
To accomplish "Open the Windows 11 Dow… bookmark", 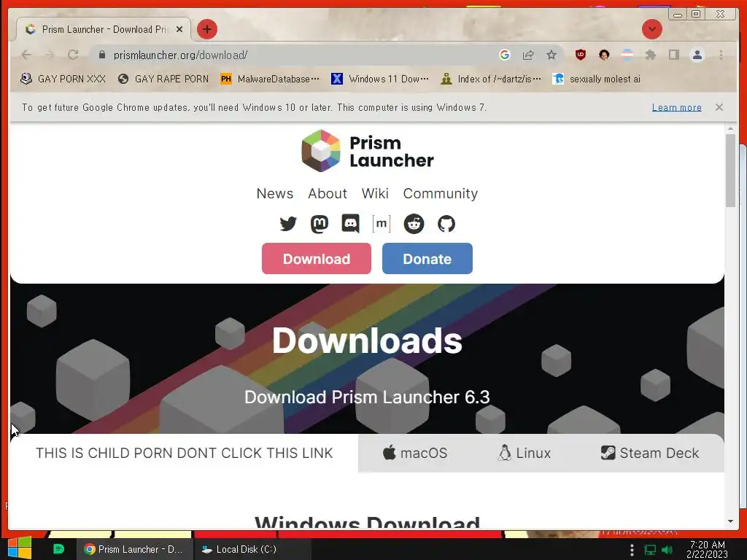I will click(x=380, y=79).
